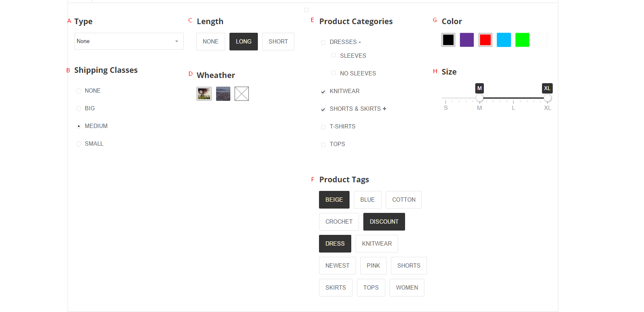Open the Type dropdown showing None
Image resolution: width=644 pixels, height=312 pixels.
129,41
